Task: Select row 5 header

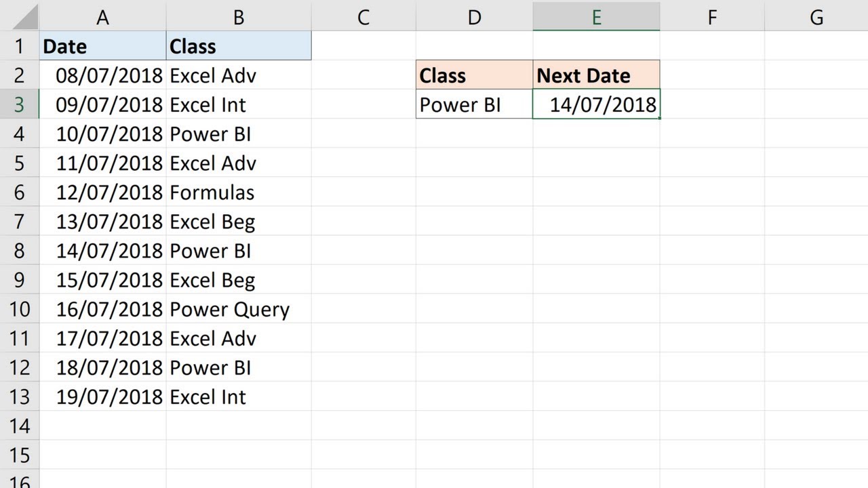Action: [x=19, y=163]
